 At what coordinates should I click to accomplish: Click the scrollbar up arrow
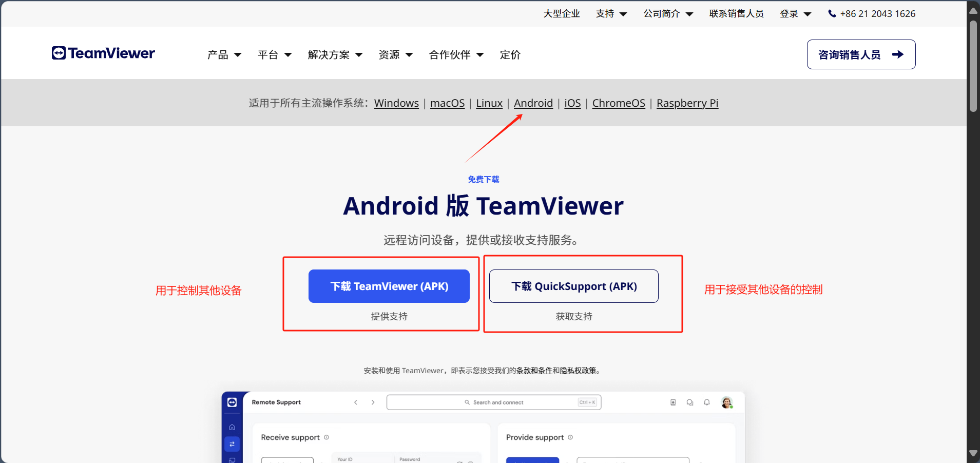click(973, 10)
